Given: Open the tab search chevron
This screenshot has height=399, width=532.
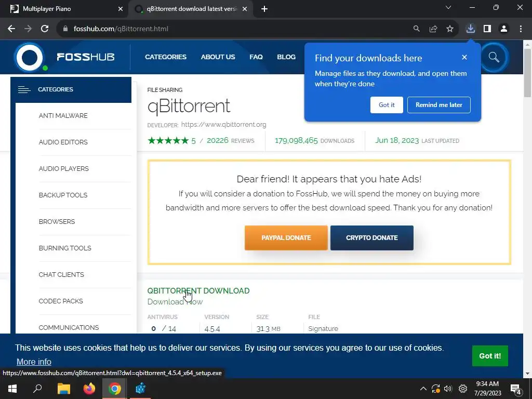Looking at the screenshot, I should tap(448, 7).
